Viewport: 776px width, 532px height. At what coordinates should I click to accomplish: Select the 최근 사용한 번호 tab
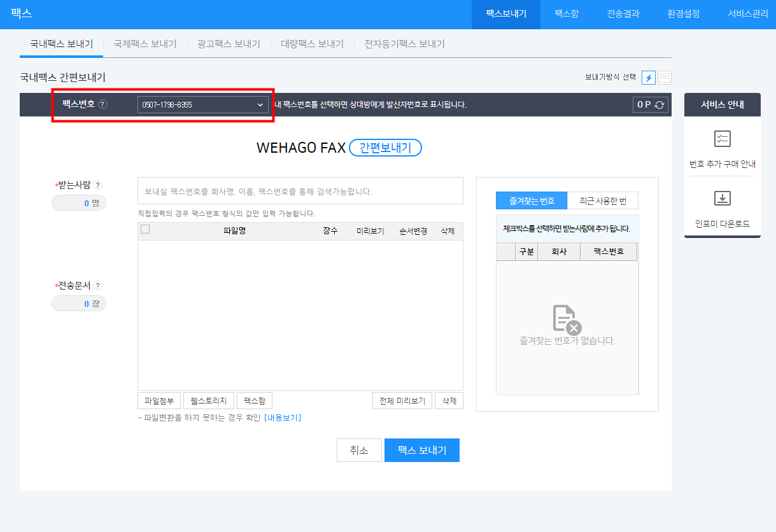coord(602,201)
